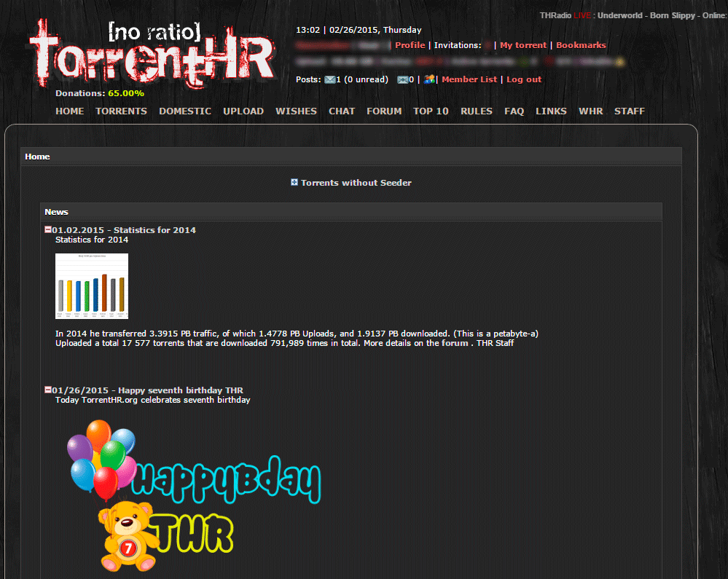728x579 pixels.
Task: Collapse the Statistics for 2014 news item
Action: click(48, 229)
